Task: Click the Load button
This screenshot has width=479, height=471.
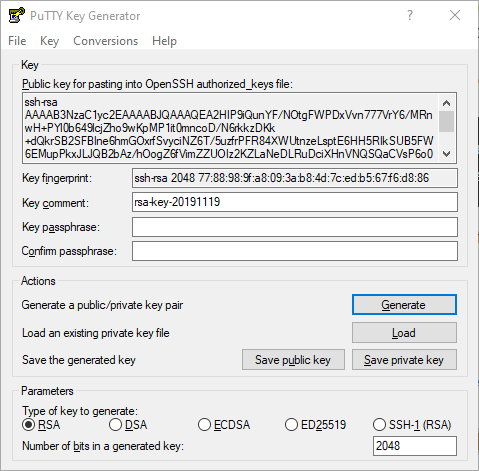Action: click(x=404, y=333)
